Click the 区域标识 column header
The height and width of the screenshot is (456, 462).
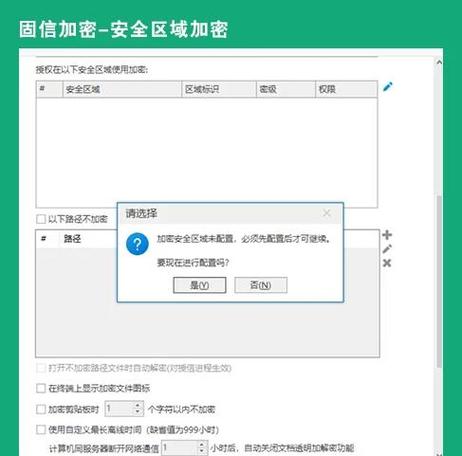click(x=219, y=89)
